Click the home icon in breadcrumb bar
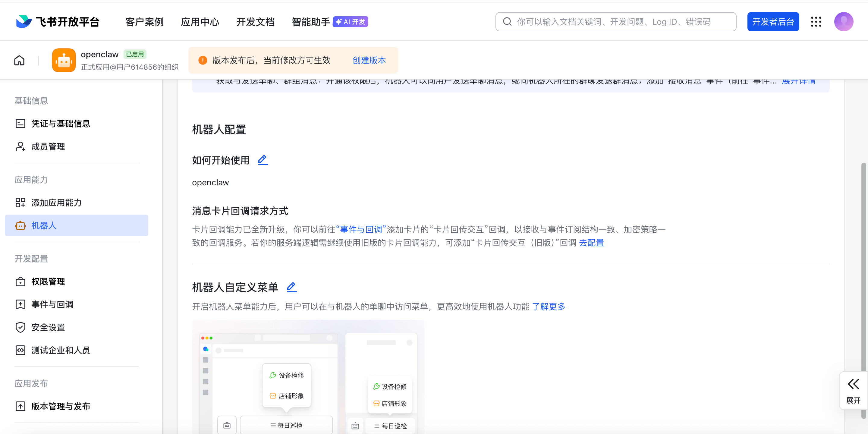 (x=19, y=61)
